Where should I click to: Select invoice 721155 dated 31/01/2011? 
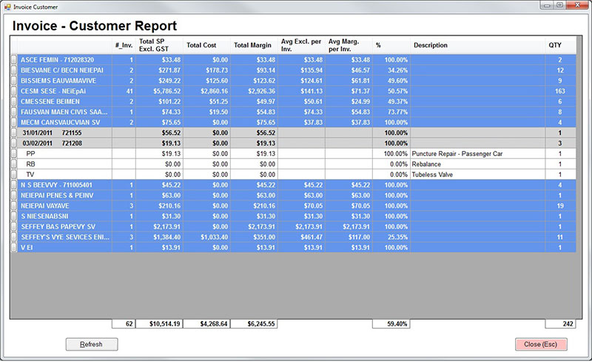click(293, 133)
